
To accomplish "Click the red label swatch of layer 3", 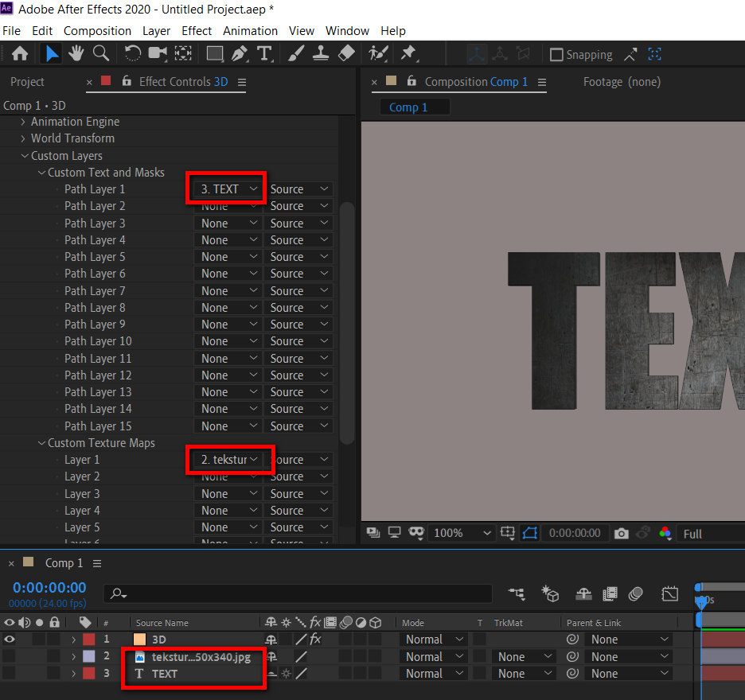I will point(89,674).
